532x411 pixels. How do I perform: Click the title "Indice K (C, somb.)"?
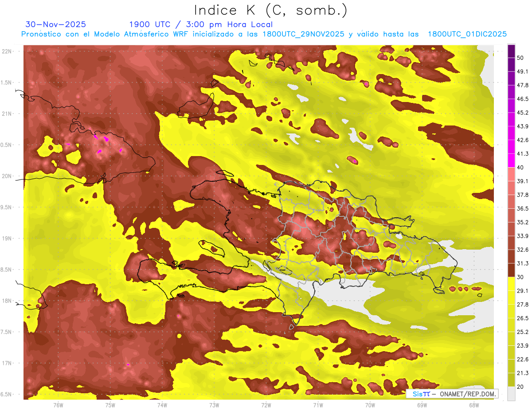270,11
